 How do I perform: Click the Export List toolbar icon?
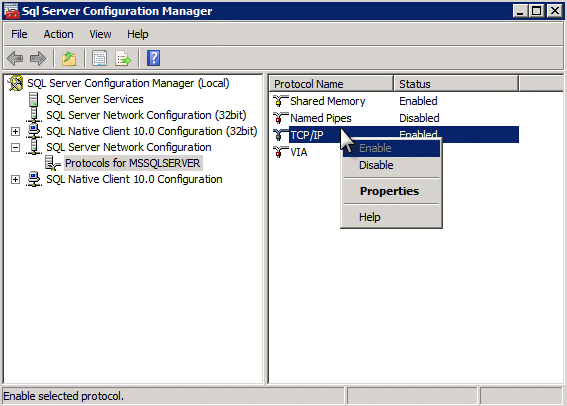tap(123, 58)
